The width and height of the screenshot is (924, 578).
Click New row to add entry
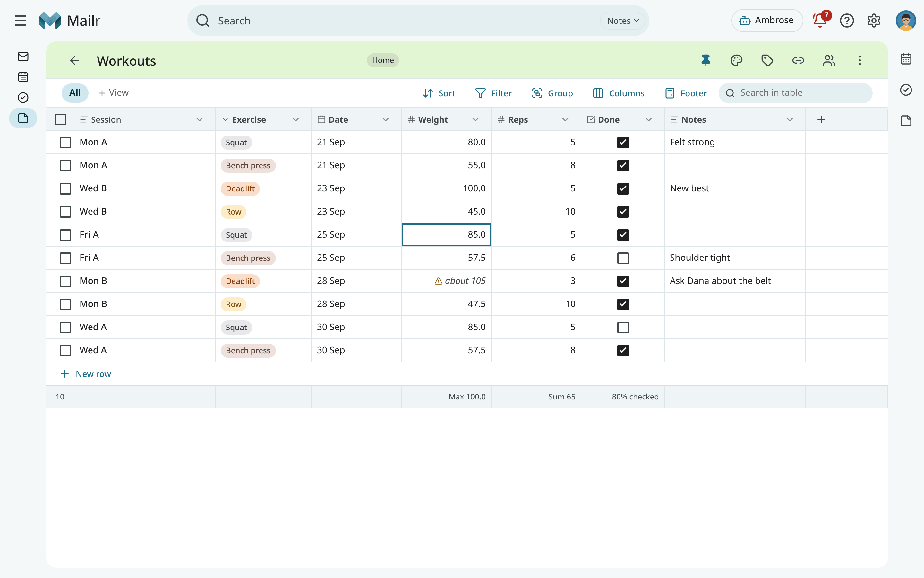[x=86, y=374]
